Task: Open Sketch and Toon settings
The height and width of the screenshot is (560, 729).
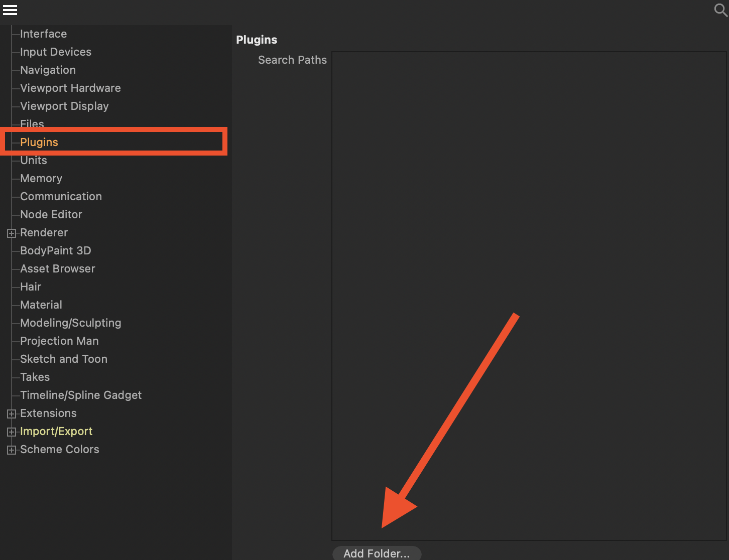Action: (x=64, y=359)
